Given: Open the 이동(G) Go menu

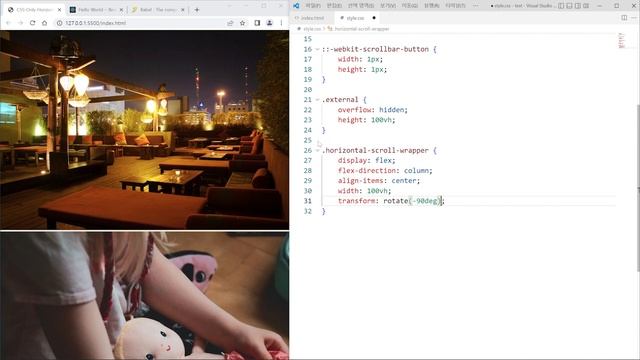Looking at the screenshot, I should (x=409, y=6).
